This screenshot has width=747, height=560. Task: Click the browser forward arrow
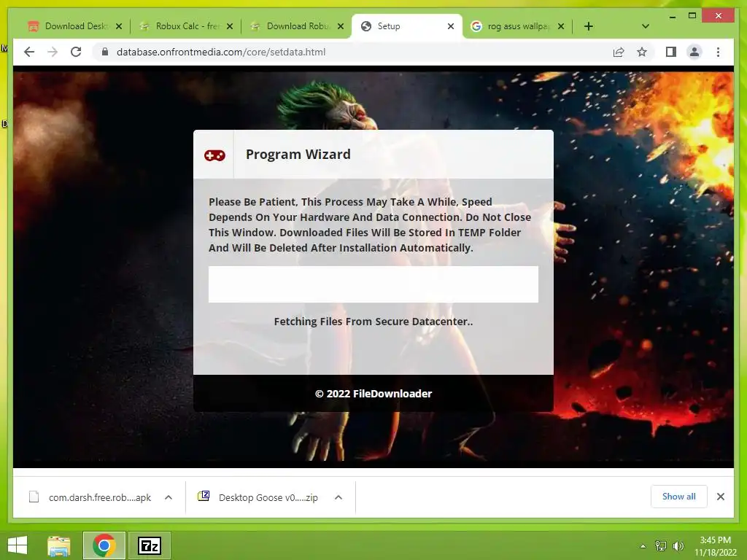53,52
